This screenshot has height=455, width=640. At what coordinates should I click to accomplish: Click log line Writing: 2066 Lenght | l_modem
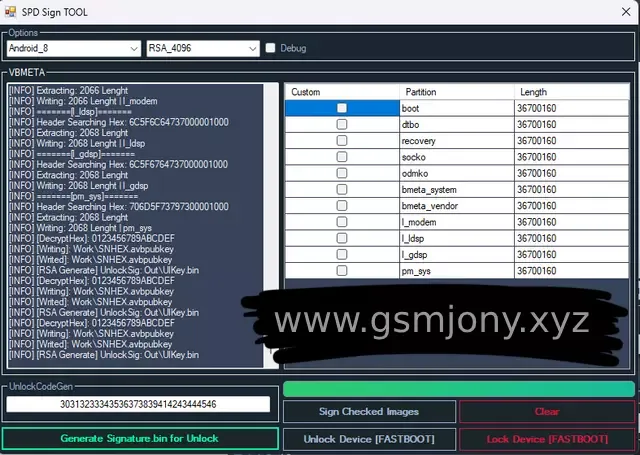pyautogui.click(x=83, y=101)
